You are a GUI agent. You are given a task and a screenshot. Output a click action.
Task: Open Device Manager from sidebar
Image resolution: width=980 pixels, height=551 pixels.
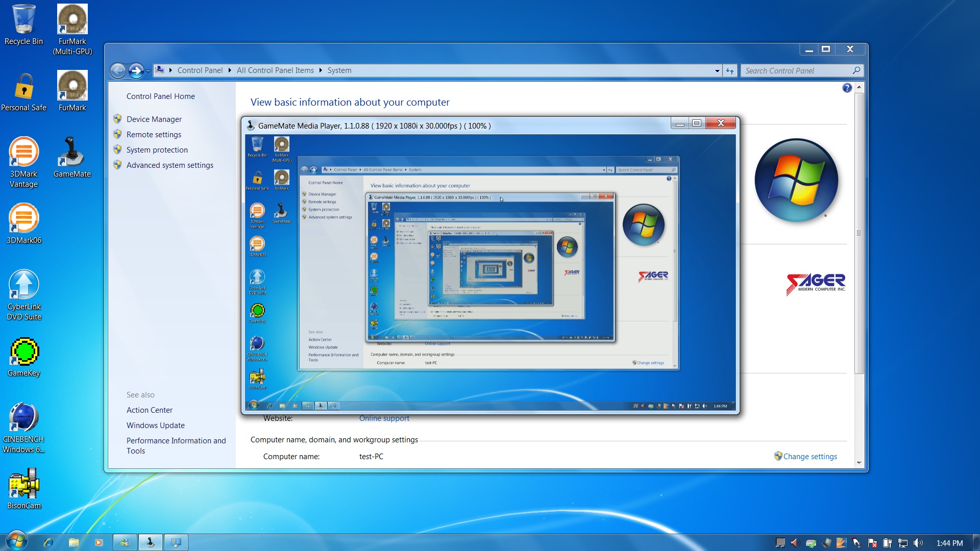pos(154,119)
